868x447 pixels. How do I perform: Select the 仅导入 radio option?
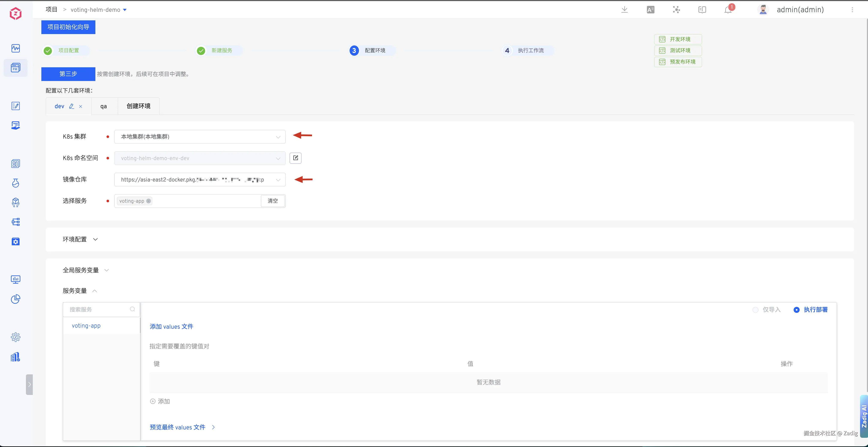(755, 310)
